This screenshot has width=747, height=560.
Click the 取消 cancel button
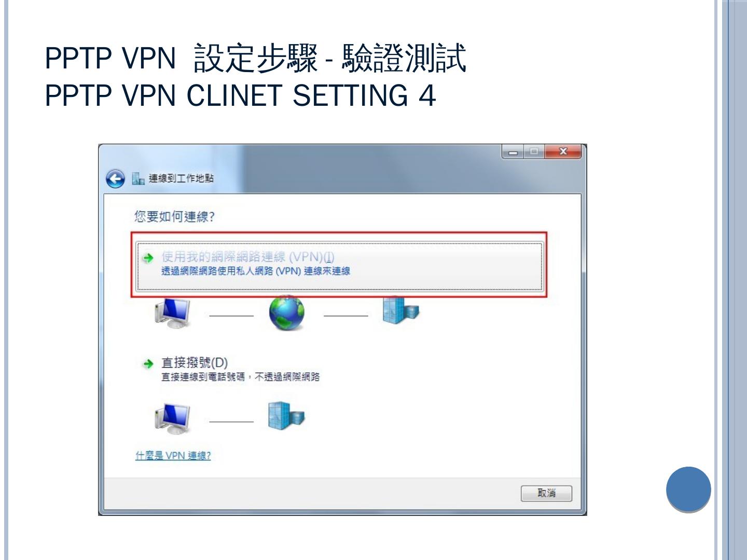tap(546, 493)
